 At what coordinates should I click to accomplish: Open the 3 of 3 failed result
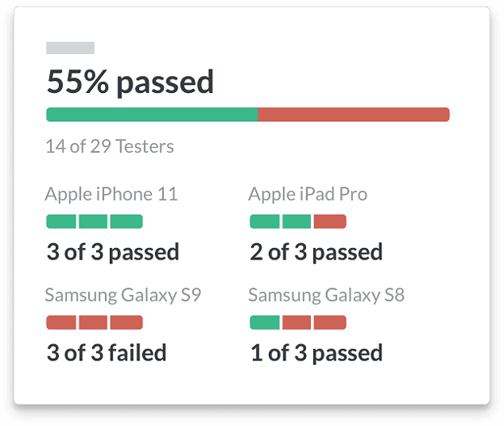pos(107,353)
